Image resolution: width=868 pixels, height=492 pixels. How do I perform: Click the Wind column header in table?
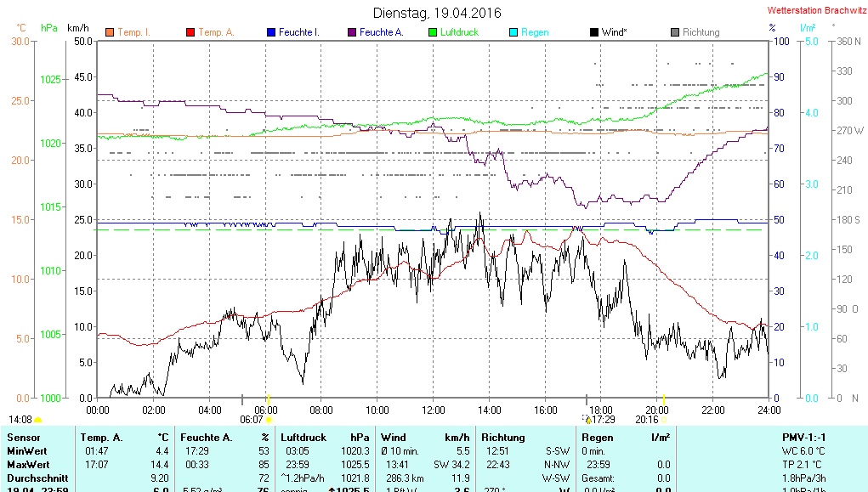(x=393, y=437)
